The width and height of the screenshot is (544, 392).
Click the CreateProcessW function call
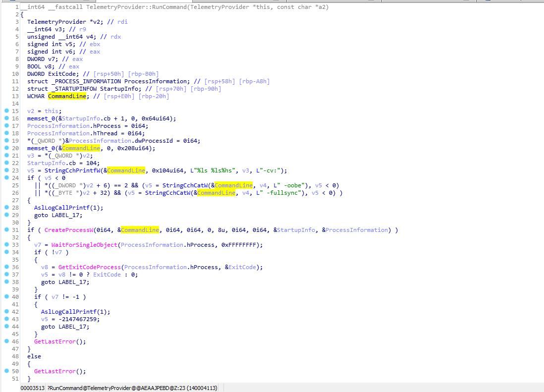69,230
